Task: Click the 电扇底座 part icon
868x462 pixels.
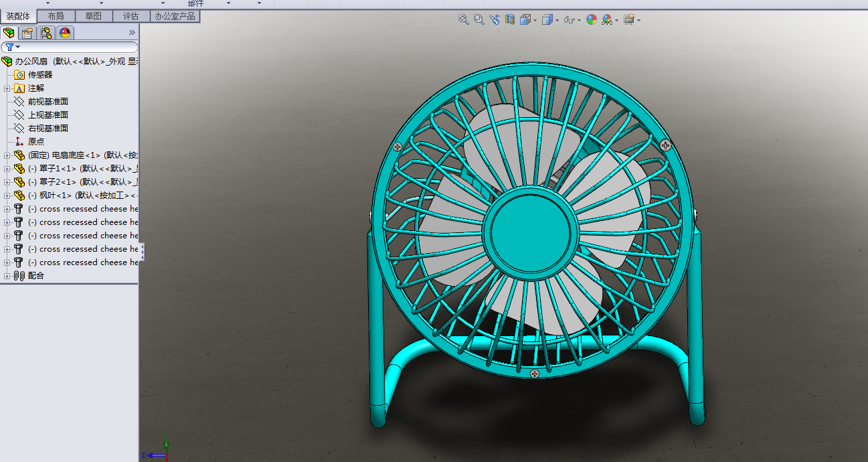Action: (x=19, y=155)
